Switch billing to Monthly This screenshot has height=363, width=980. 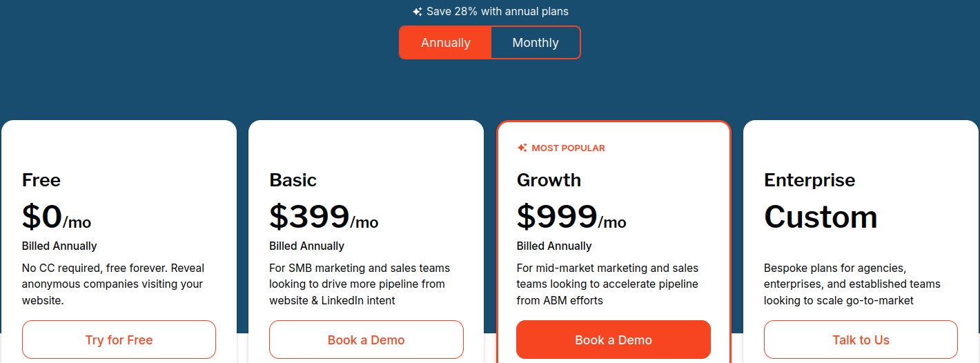536,43
